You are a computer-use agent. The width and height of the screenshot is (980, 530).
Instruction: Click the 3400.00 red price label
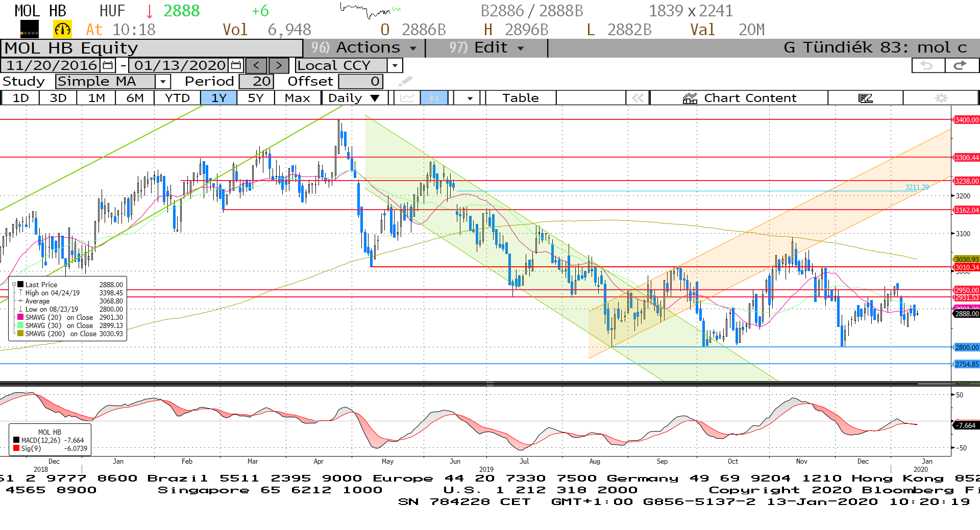tap(967, 120)
